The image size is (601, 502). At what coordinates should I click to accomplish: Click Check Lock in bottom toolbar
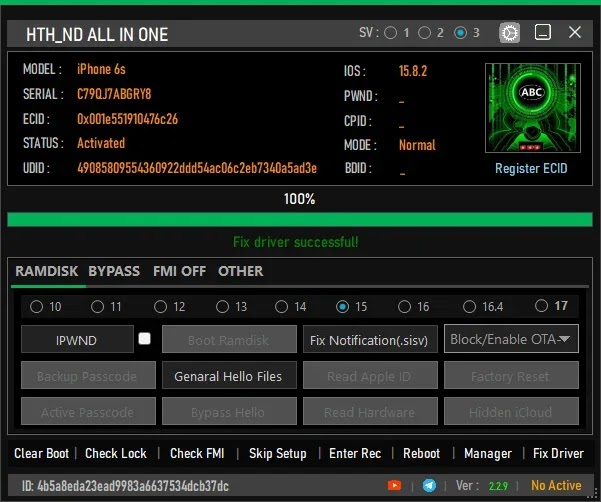point(116,453)
